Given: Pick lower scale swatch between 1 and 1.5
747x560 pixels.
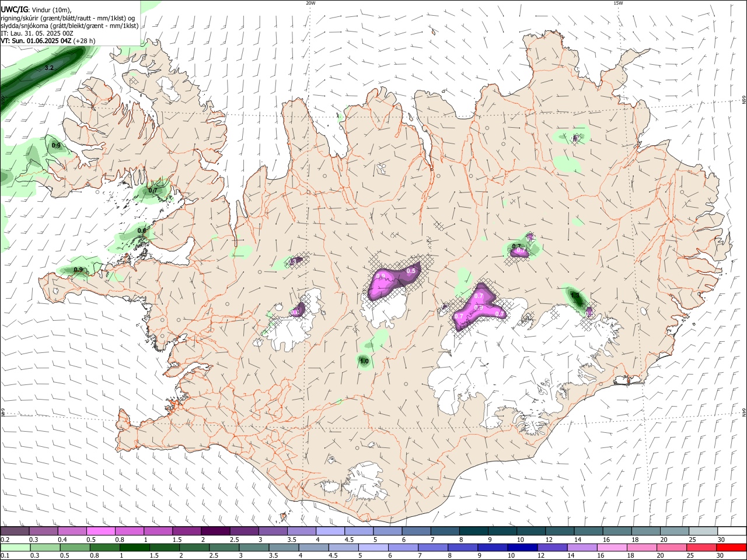Looking at the screenshot, I should pyautogui.click(x=134, y=548).
